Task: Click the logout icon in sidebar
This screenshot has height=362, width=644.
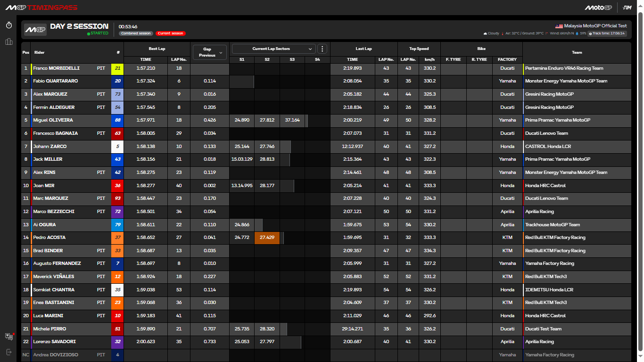Action: (8, 352)
